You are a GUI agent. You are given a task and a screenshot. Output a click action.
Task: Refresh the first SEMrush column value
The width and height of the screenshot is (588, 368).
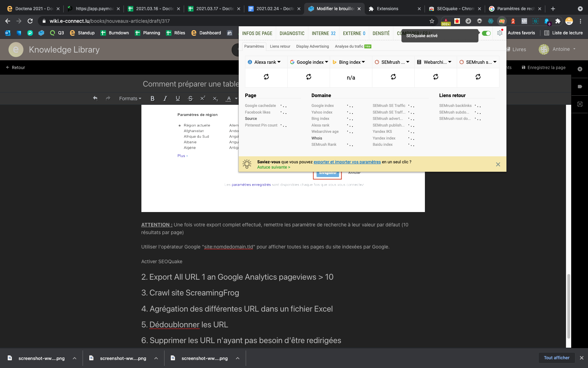coord(393,77)
